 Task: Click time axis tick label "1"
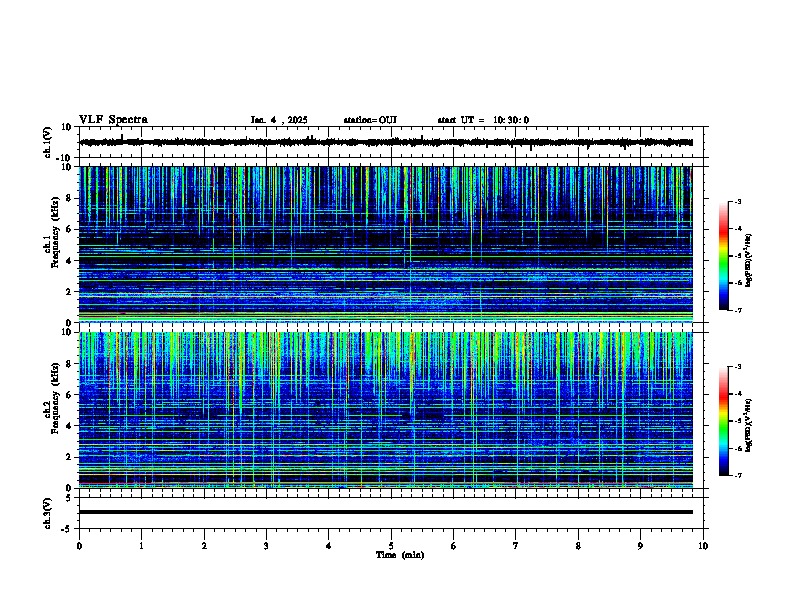(x=141, y=545)
